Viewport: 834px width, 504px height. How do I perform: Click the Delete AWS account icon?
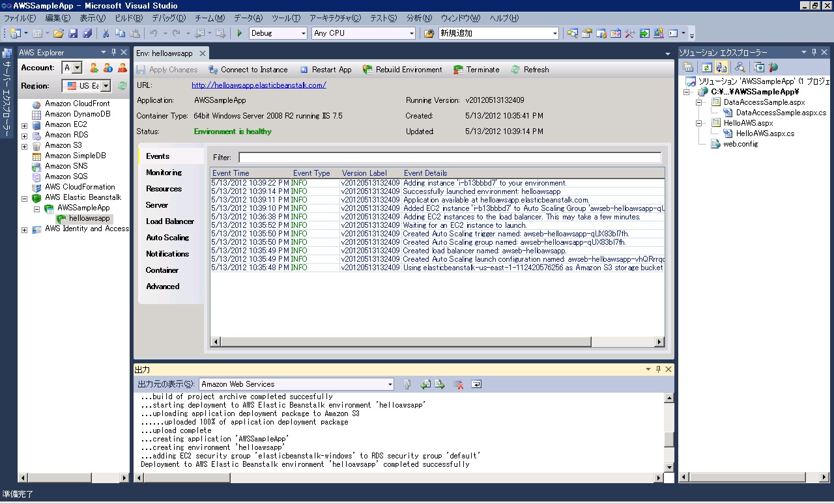[122, 68]
